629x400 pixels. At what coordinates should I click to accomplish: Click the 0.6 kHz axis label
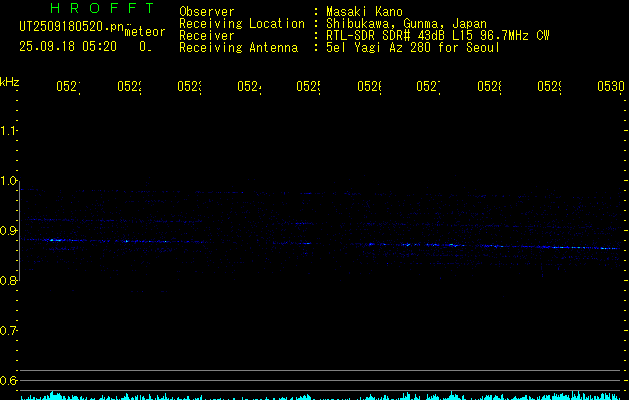pos(8,380)
